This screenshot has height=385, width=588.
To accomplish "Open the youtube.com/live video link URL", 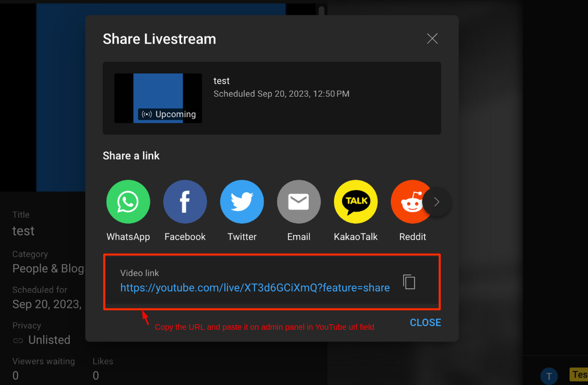I will coord(255,287).
